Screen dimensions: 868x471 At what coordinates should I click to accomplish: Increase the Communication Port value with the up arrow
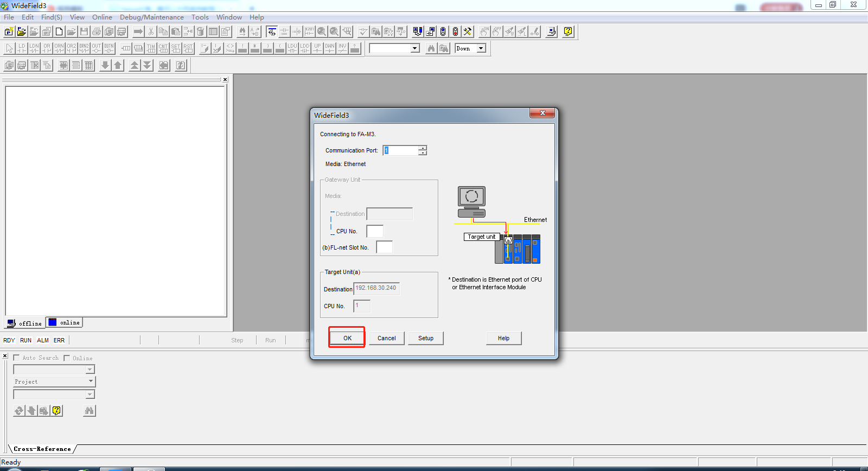point(423,148)
